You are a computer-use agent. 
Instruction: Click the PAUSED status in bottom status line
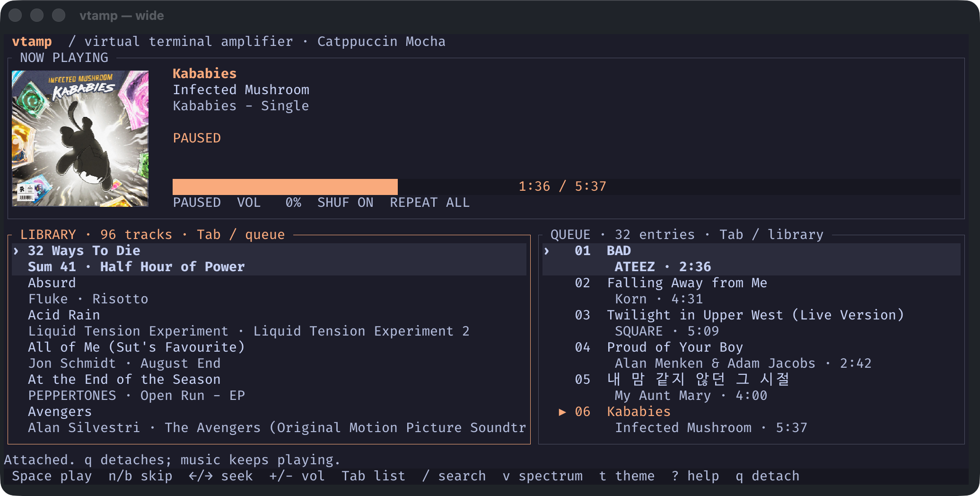pos(197,203)
